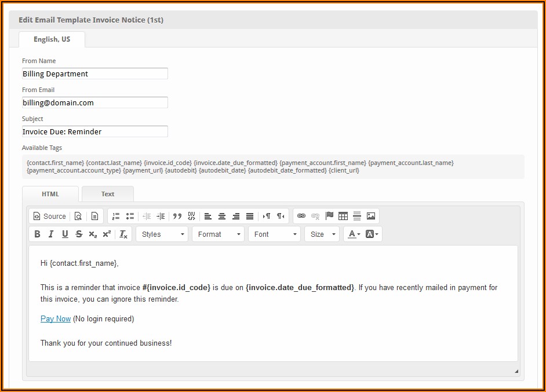
Task: Justify the text
Action: coord(250,217)
